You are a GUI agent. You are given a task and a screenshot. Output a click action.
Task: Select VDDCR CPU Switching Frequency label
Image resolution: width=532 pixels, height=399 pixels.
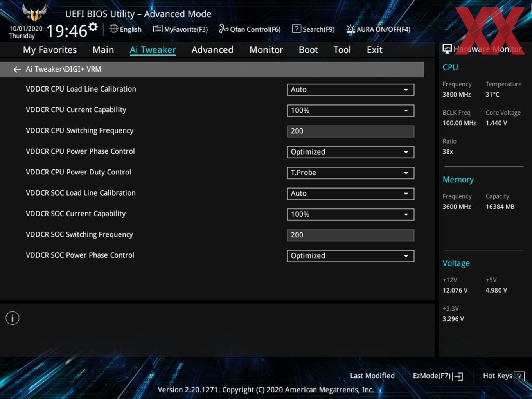(x=79, y=130)
